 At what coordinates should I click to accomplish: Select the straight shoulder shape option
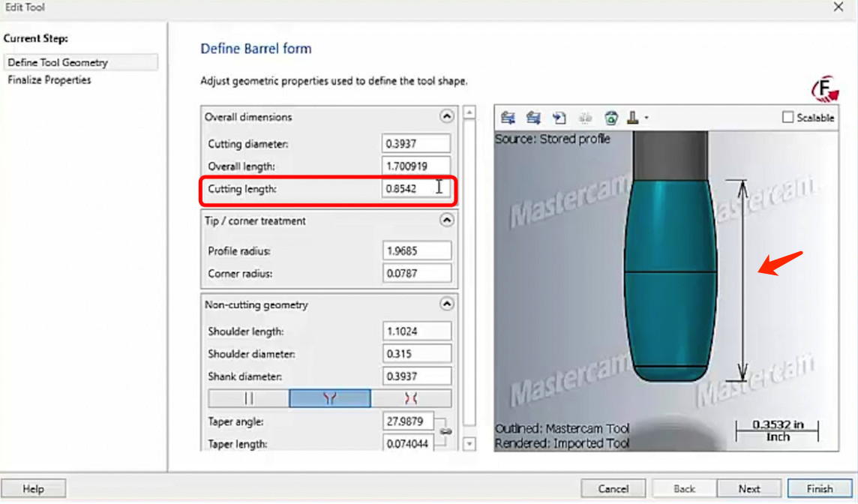click(248, 398)
